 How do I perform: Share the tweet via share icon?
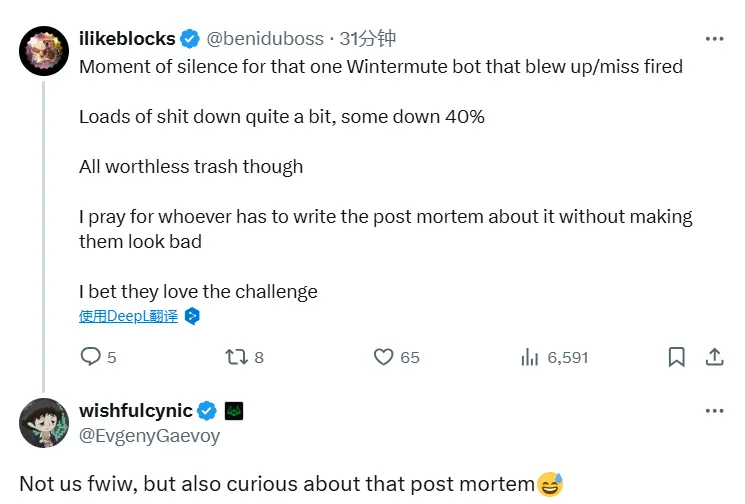click(715, 357)
